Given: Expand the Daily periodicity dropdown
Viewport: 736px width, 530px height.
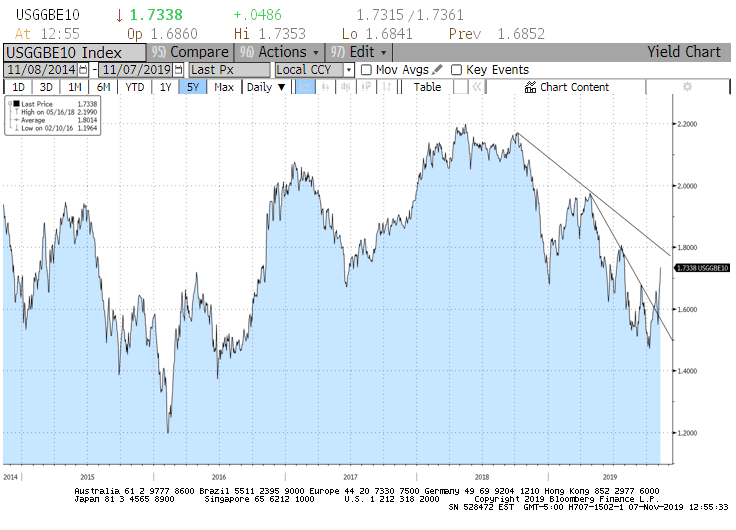Looking at the screenshot, I should (266, 87).
